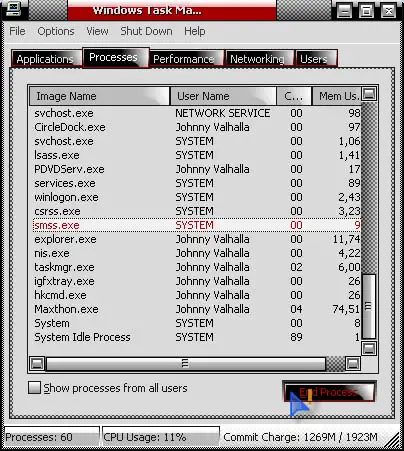Select the Maxthon.exe process row
The image size is (404, 451).
coord(197,309)
